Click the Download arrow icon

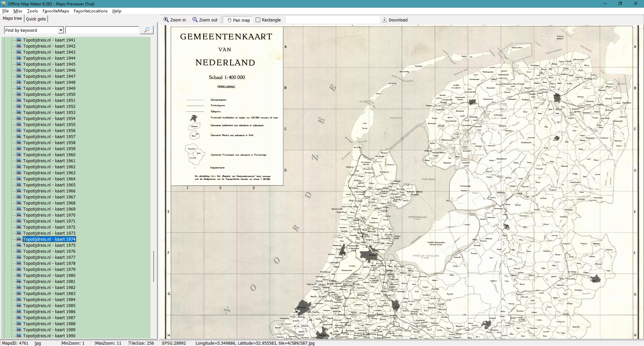385,20
